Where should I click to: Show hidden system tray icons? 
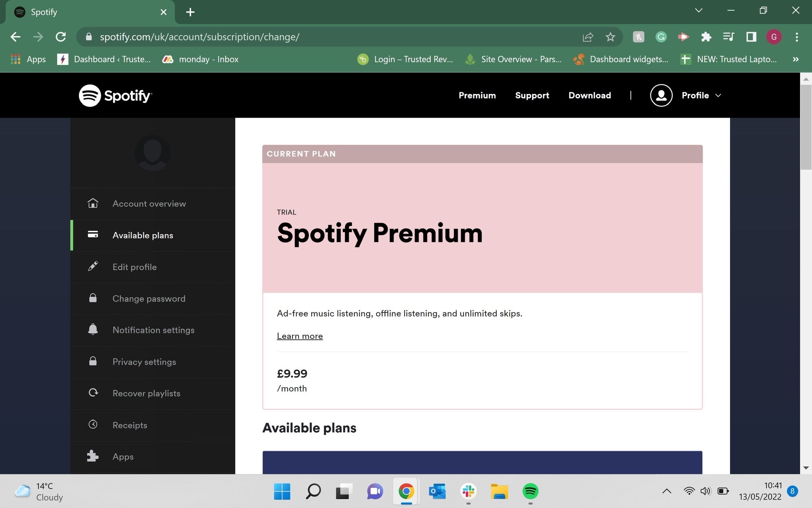tap(667, 491)
